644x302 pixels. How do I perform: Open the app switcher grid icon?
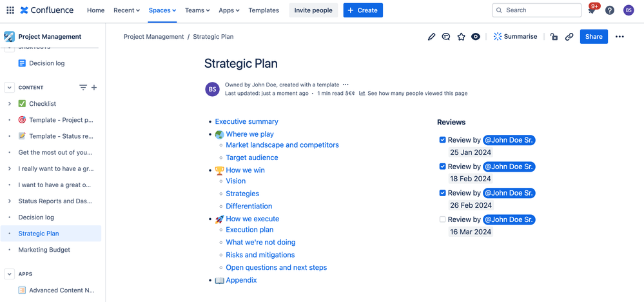(10, 10)
